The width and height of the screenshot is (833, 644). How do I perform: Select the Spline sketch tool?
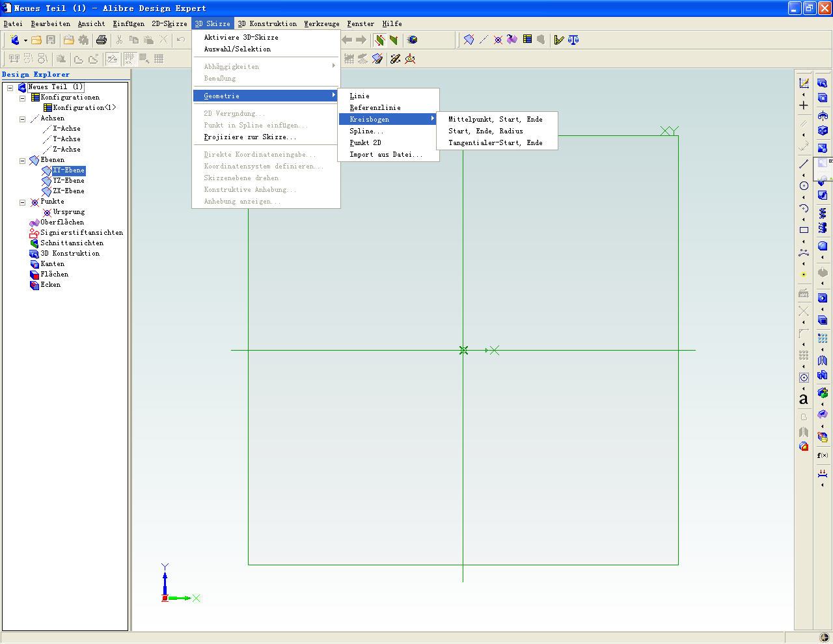[x=804, y=252]
